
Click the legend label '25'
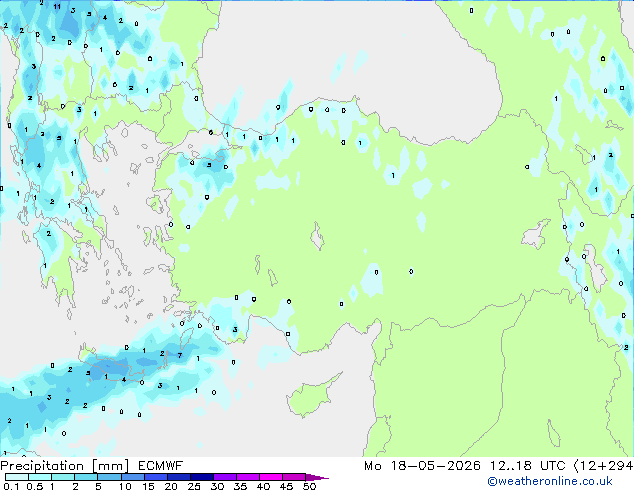click(194, 486)
